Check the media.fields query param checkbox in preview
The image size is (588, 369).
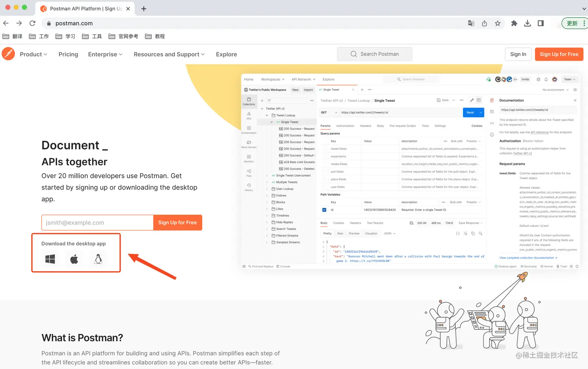click(324, 164)
